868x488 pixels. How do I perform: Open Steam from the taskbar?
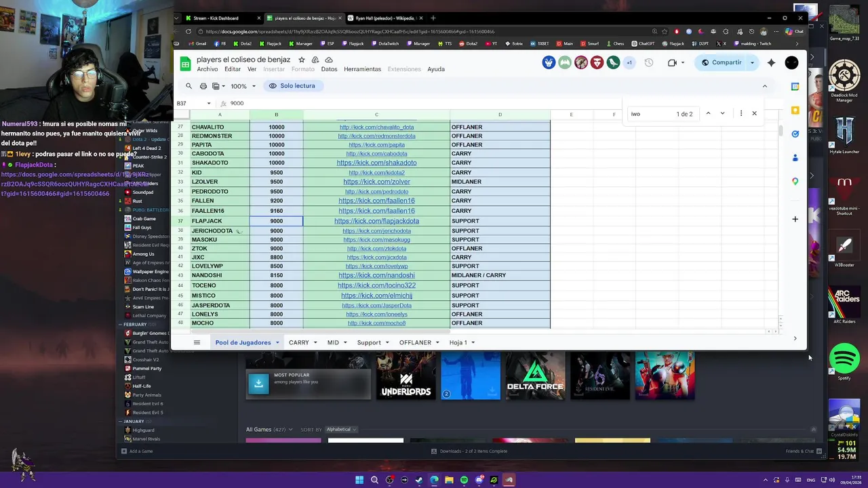[419, 480]
